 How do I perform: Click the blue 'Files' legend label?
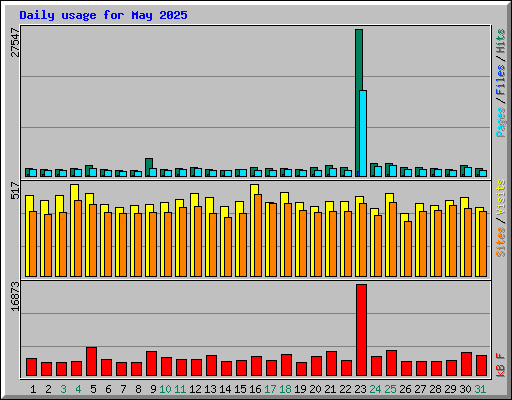pos(501,80)
